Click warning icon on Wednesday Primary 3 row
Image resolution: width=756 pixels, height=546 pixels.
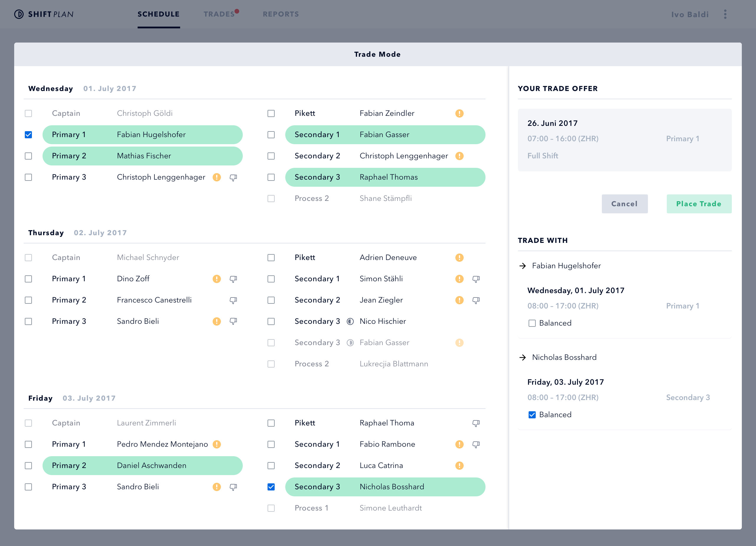(217, 178)
